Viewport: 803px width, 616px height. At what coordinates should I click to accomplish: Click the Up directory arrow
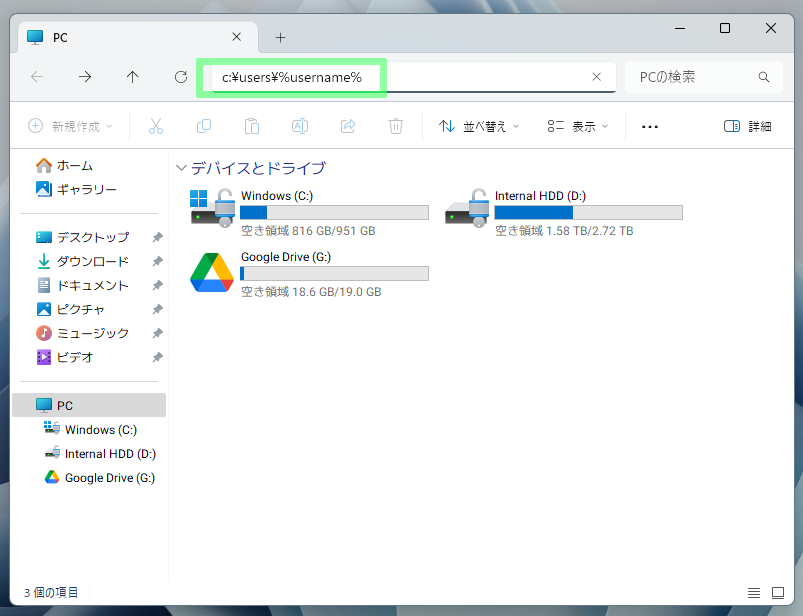133,77
